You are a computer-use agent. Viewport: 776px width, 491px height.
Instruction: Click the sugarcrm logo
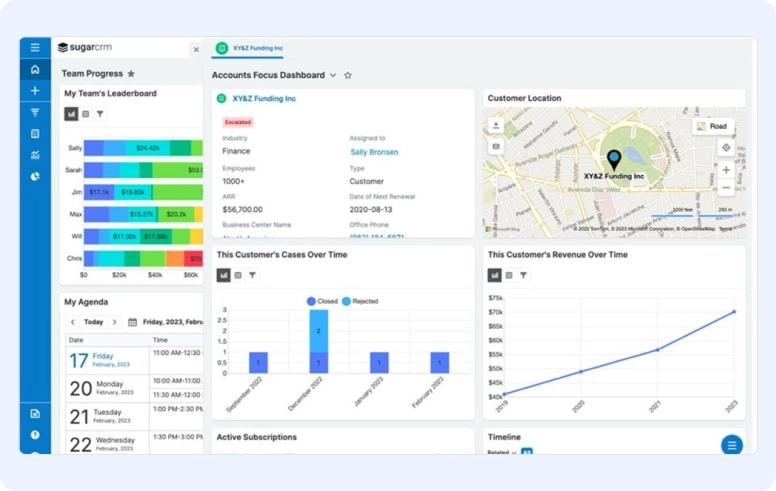pos(85,48)
